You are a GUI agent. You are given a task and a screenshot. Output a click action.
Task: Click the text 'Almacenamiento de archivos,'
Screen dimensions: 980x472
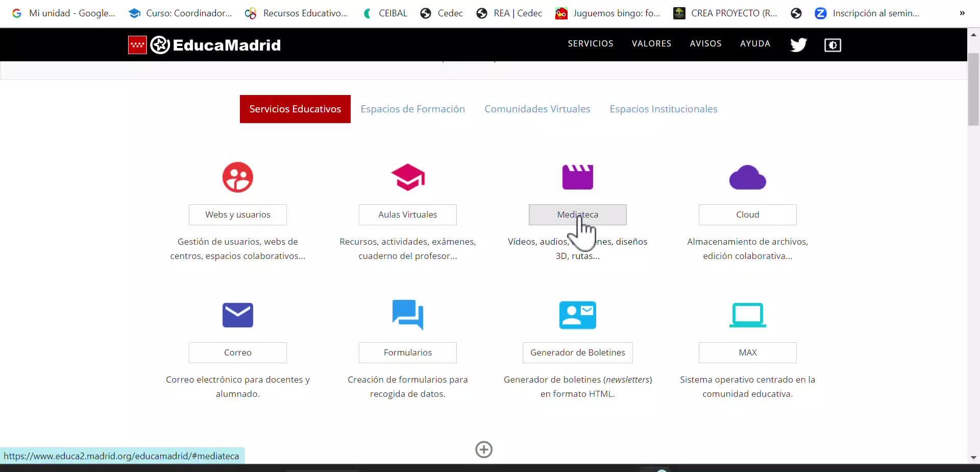point(748,242)
